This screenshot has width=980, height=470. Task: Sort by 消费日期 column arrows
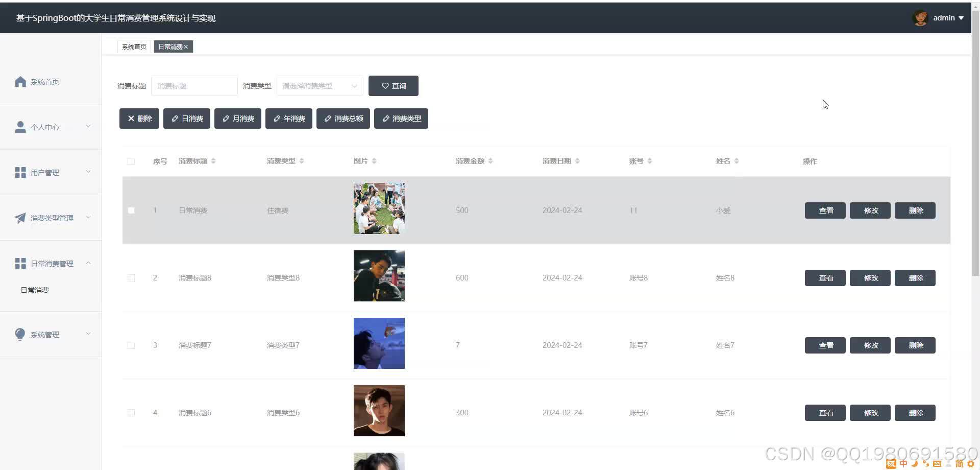[x=577, y=161]
